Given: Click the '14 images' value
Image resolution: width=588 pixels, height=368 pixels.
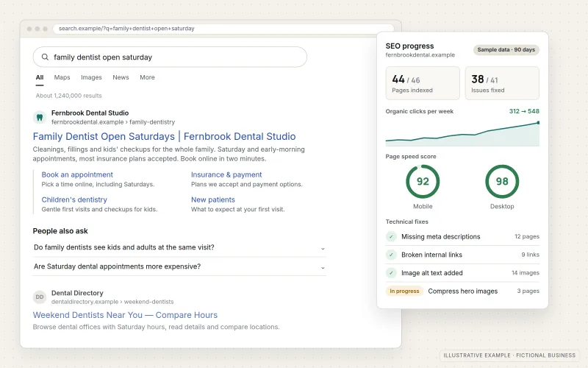Looking at the screenshot, I should pos(526,273).
